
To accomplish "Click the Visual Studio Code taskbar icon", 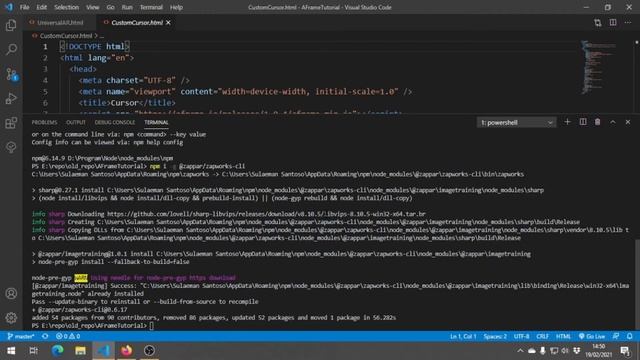I will click(x=103, y=351).
